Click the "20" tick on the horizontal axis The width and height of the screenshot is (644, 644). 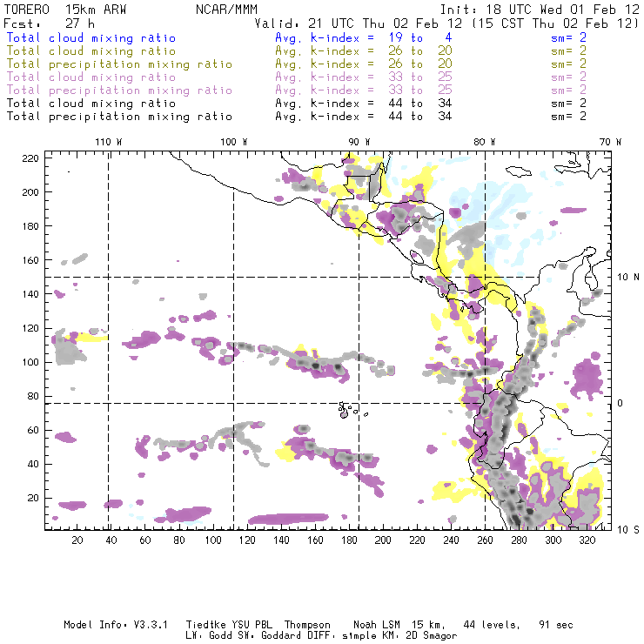point(77,540)
